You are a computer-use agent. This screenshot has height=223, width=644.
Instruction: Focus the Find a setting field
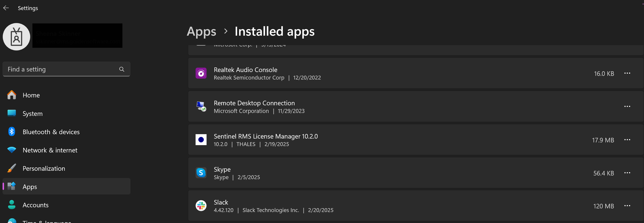[66, 69]
